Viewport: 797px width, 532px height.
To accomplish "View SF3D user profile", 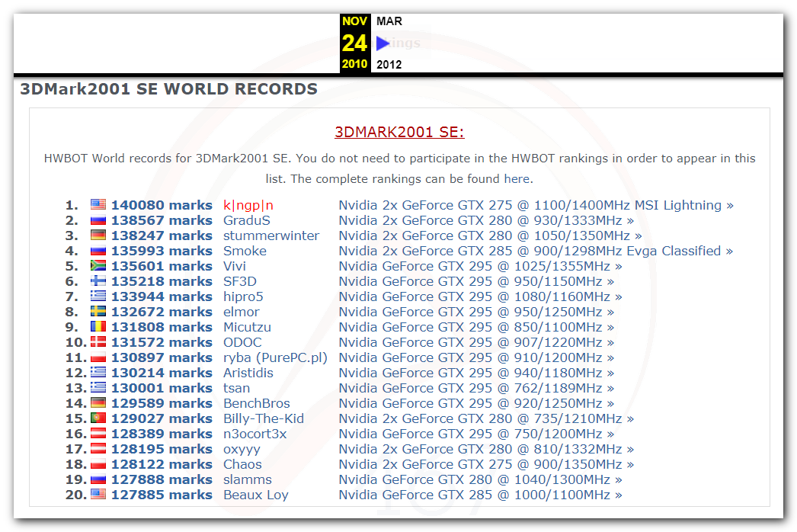I will (x=240, y=281).
